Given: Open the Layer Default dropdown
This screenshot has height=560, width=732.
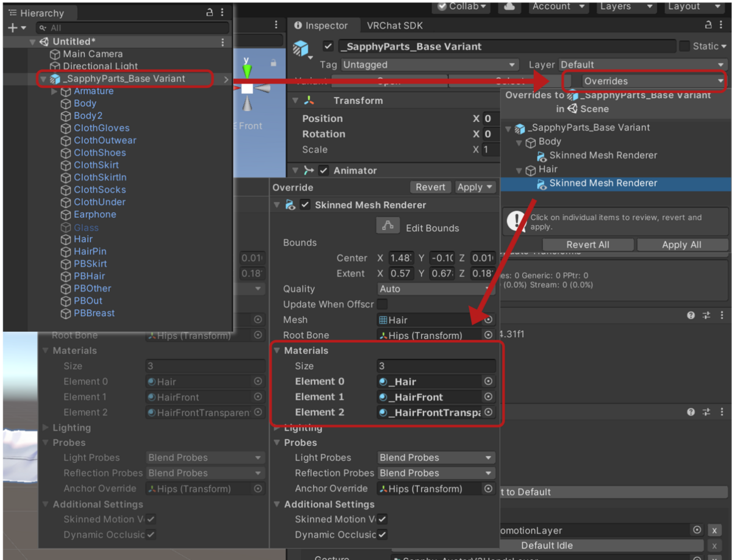Looking at the screenshot, I should coord(642,65).
